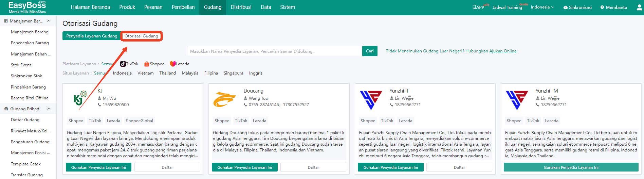Open the Sistem menu
The height and width of the screenshot is (179, 644).
coord(288,7)
